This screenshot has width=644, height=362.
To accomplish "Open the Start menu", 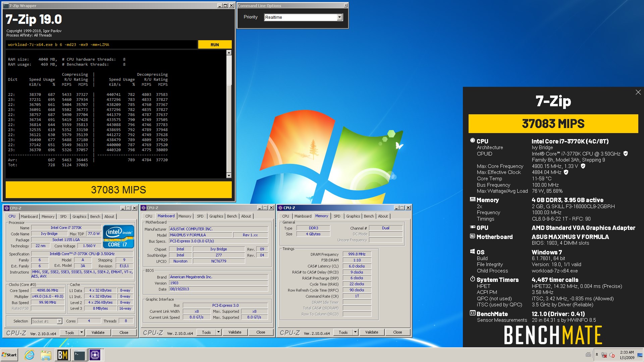I will 9,355.
